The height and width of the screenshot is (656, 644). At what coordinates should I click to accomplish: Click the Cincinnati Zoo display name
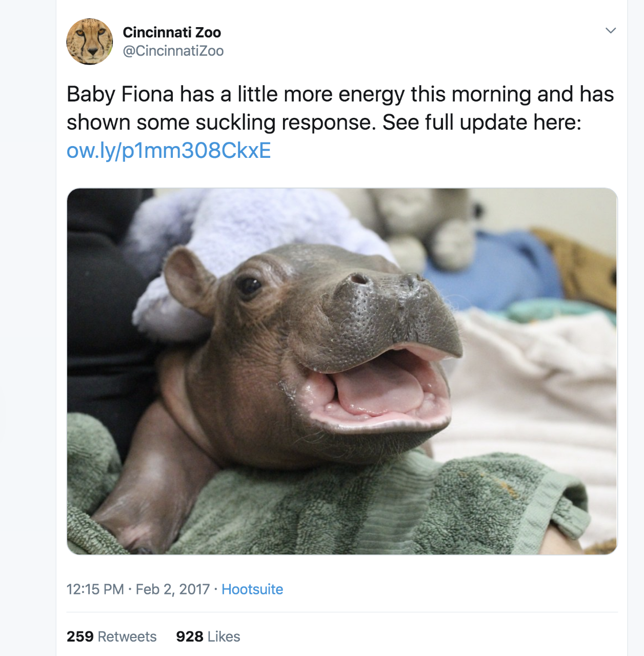pos(171,33)
